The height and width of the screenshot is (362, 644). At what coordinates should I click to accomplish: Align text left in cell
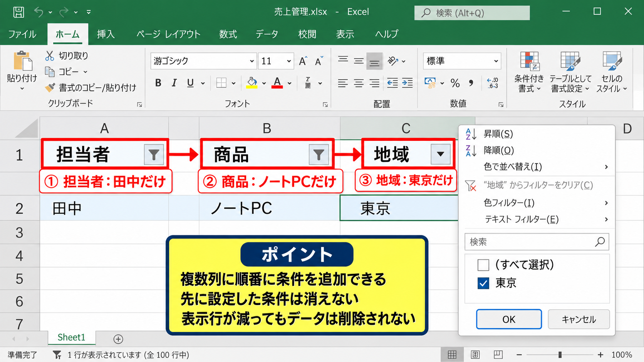point(343,83)
